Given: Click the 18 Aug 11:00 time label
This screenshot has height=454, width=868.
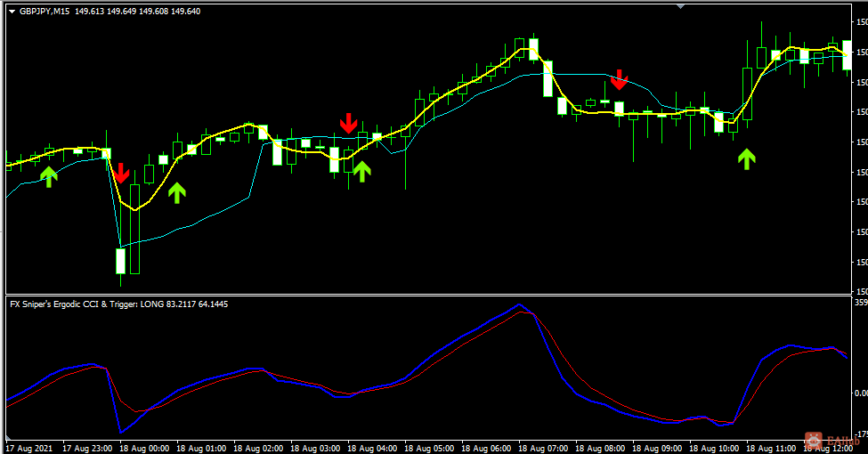Looking at the screenshot, I should point(772,448).
